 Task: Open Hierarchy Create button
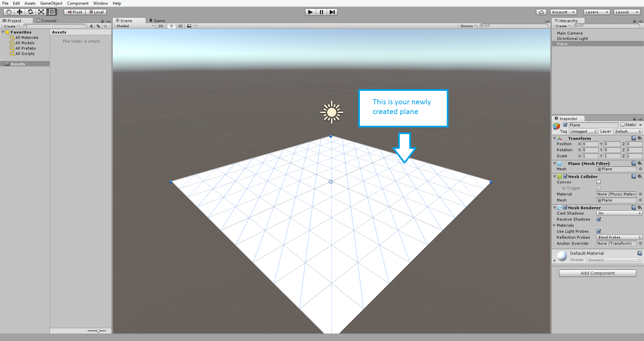(562, 26)
